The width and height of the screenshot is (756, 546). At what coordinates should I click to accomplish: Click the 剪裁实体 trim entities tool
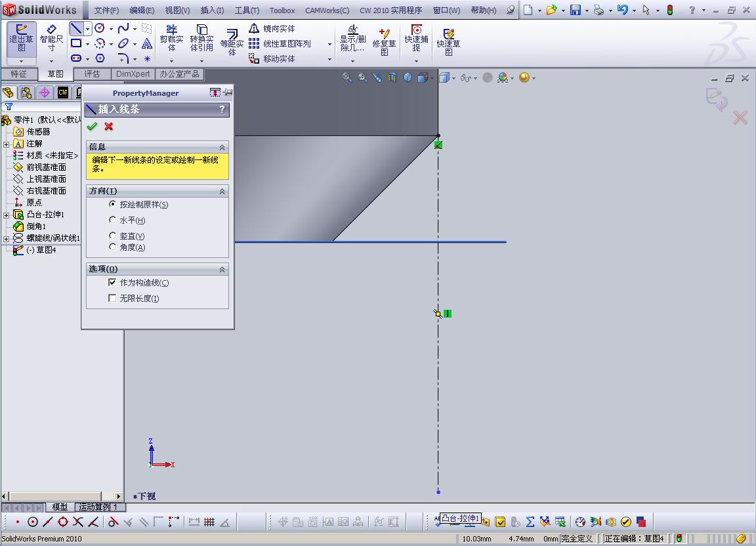pyautogui.click(x=172, y=38)
